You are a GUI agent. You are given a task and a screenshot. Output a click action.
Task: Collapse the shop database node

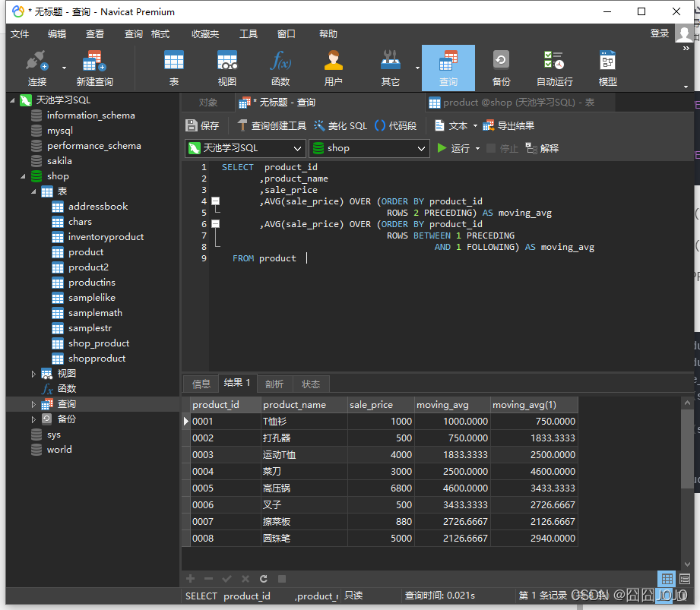pos(23,177)
